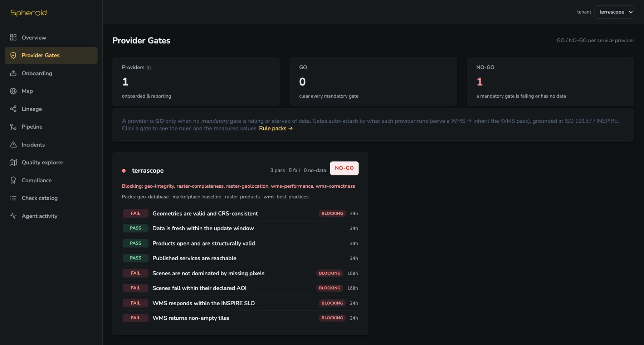Expand the Geometries are valid and CRS-consistent gate

tap(240, 213)
